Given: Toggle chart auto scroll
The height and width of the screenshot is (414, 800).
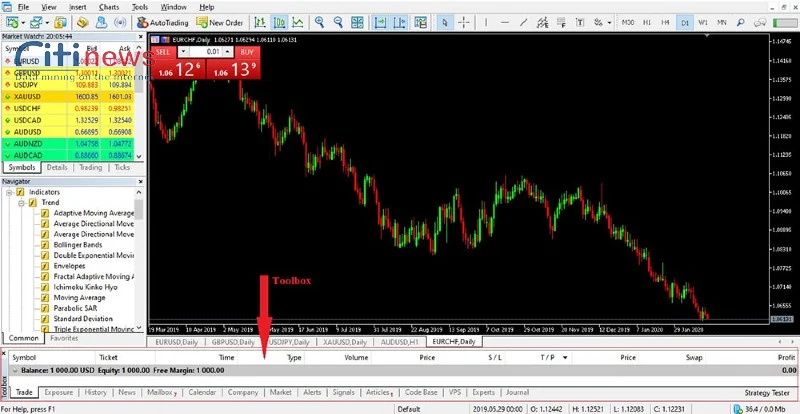Looking at the screenshot, I should pyautogui.click(x=380, y=22).
